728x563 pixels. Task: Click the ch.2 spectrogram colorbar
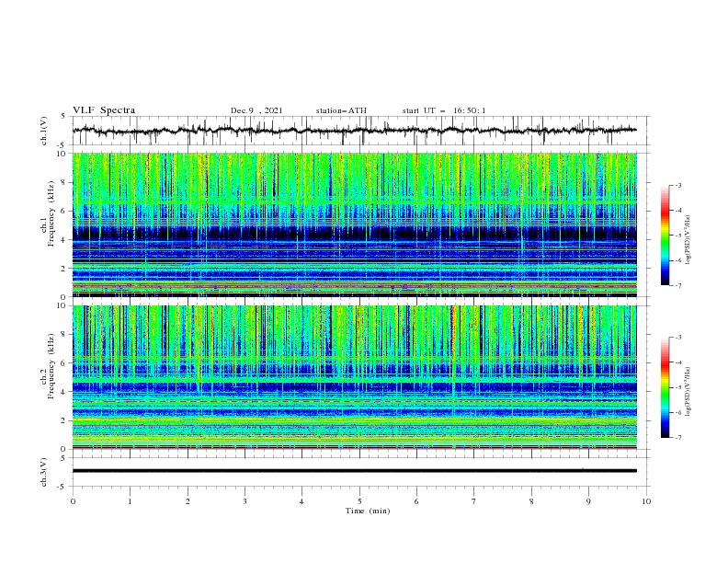pyautogui.click(x=665, y=387)
